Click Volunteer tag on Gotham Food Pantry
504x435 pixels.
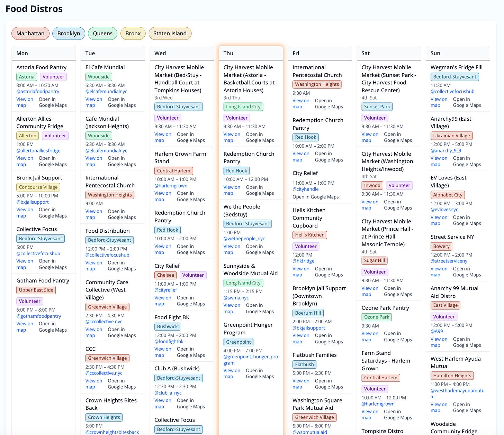29,301
